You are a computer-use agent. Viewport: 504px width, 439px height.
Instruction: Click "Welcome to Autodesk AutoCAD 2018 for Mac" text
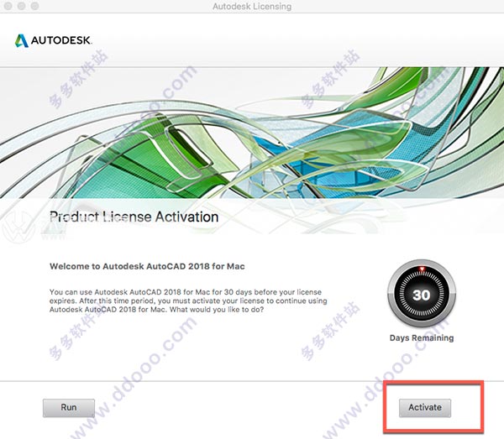tap(147, 266)
